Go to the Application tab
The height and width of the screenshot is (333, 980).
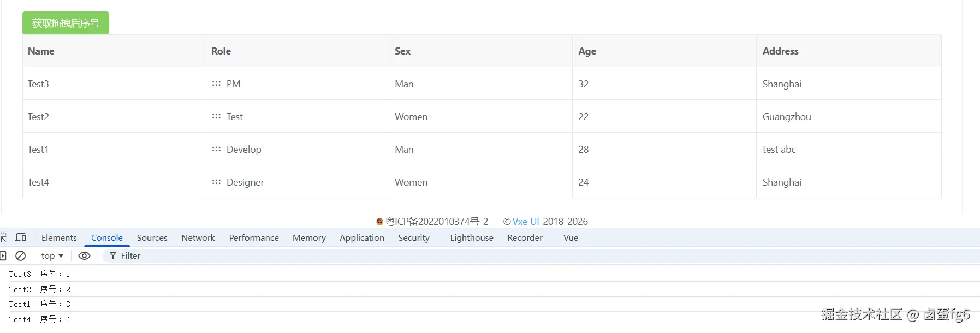(x=362, y=237)
